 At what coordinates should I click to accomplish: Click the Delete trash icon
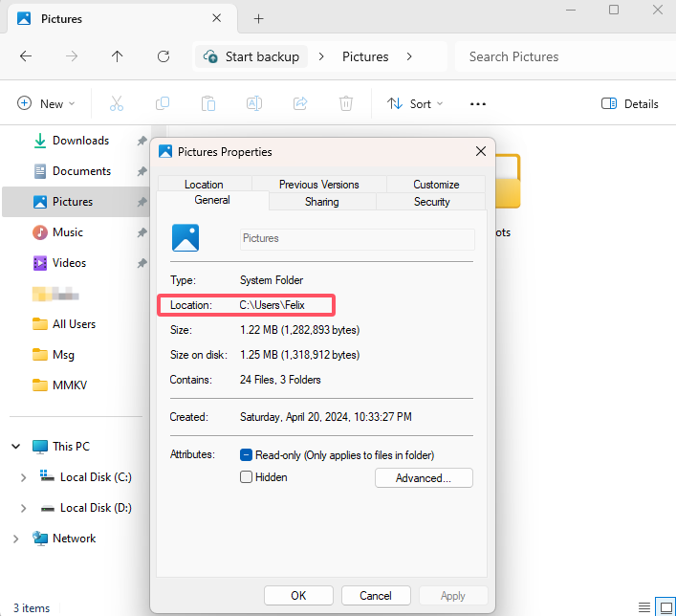point(346,103)
